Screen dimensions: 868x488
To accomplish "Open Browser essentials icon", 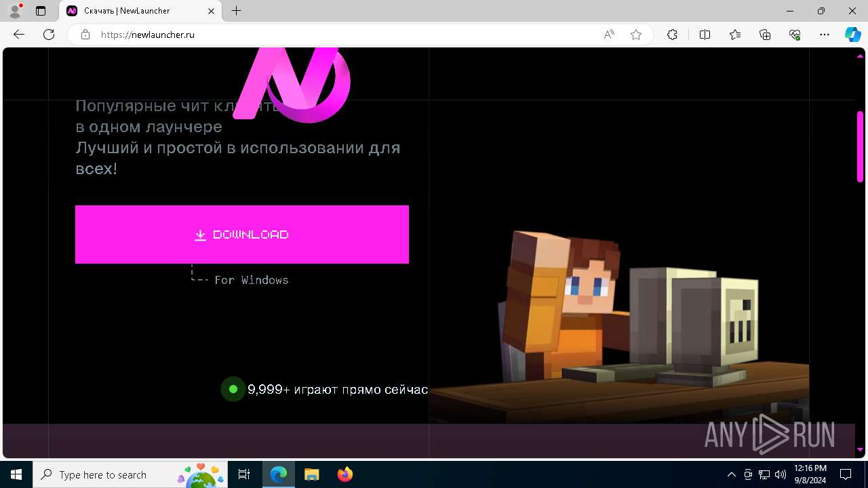I will (795, 35).
